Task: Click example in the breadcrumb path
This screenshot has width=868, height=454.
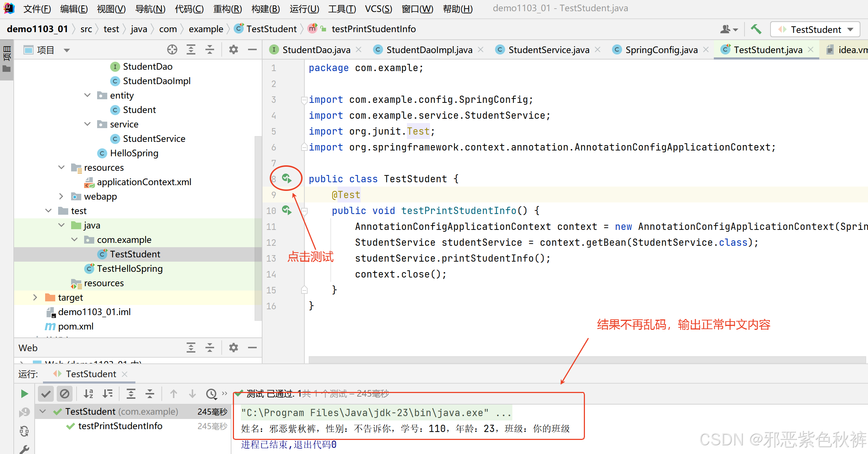Action: coord(206,29)
